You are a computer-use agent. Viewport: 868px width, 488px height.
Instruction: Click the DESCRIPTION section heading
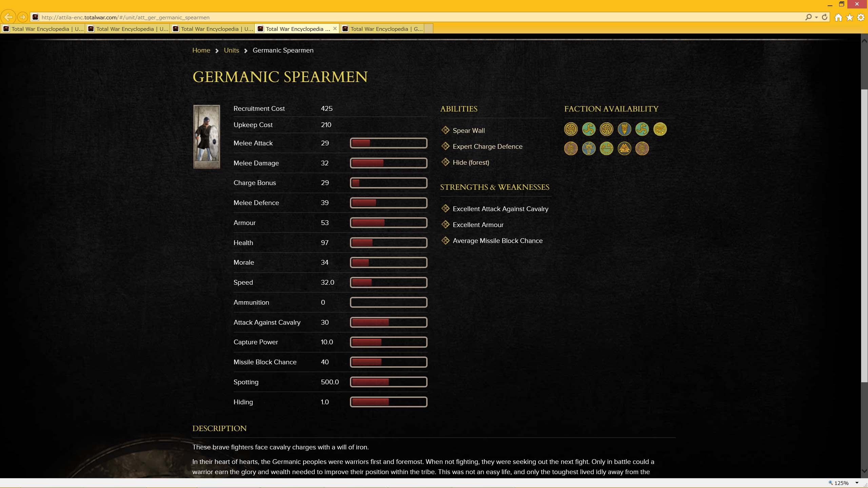click(219, 428)
